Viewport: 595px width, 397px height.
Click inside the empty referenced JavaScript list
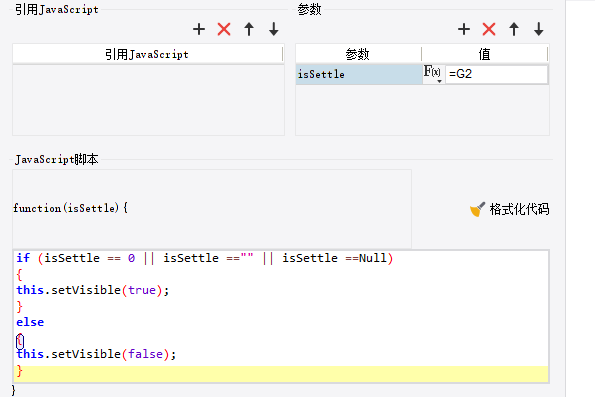(148, 99)
